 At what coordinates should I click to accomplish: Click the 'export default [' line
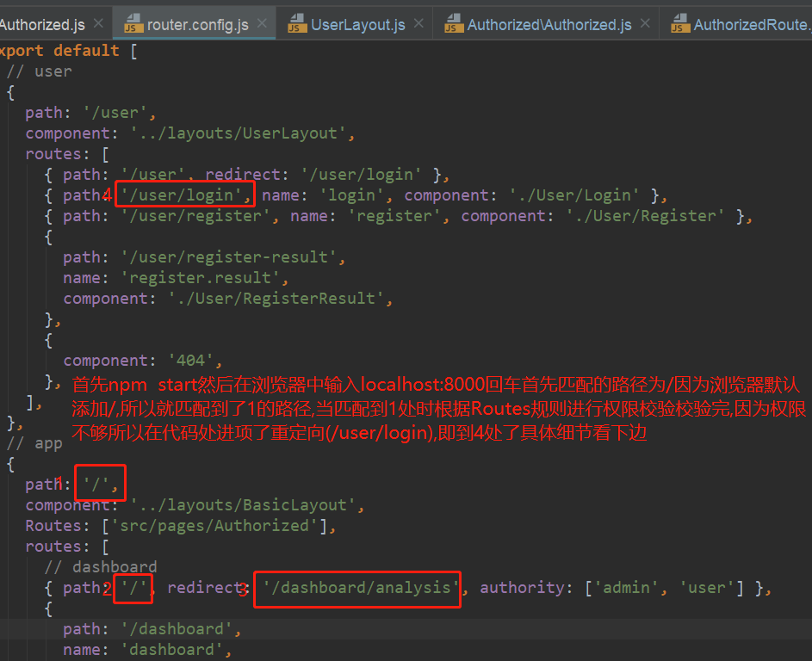coord(69,51)
